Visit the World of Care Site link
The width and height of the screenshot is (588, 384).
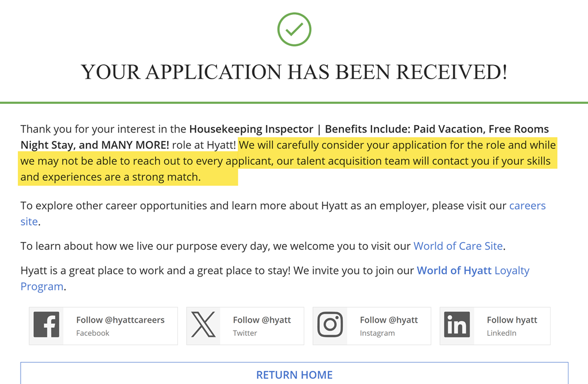(458, 246)
